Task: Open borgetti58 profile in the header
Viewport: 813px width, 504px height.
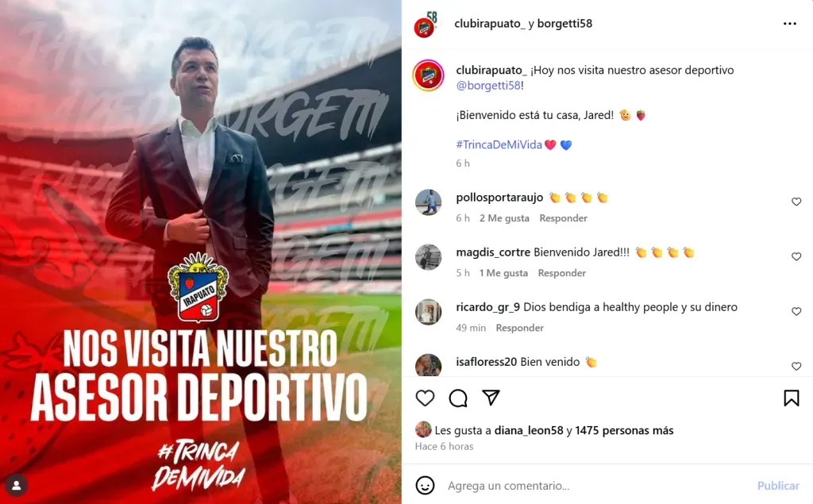Action: coord(564,23)
